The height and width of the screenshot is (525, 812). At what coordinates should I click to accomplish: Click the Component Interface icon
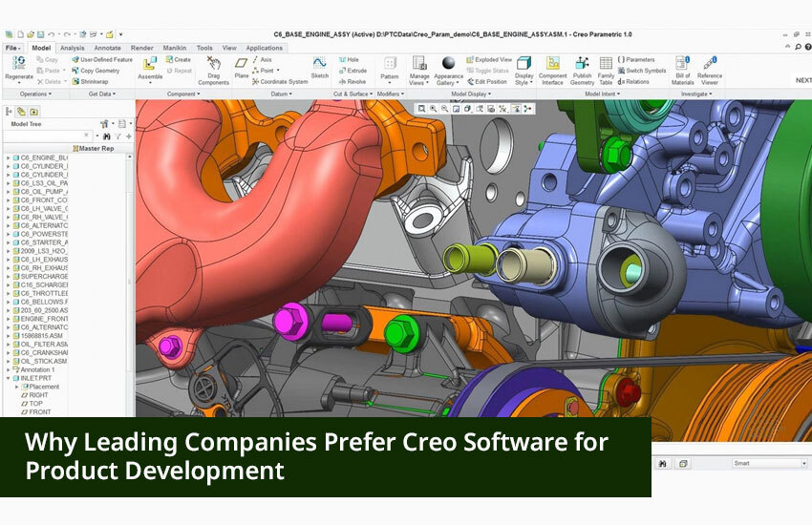[x=553, y=63]
